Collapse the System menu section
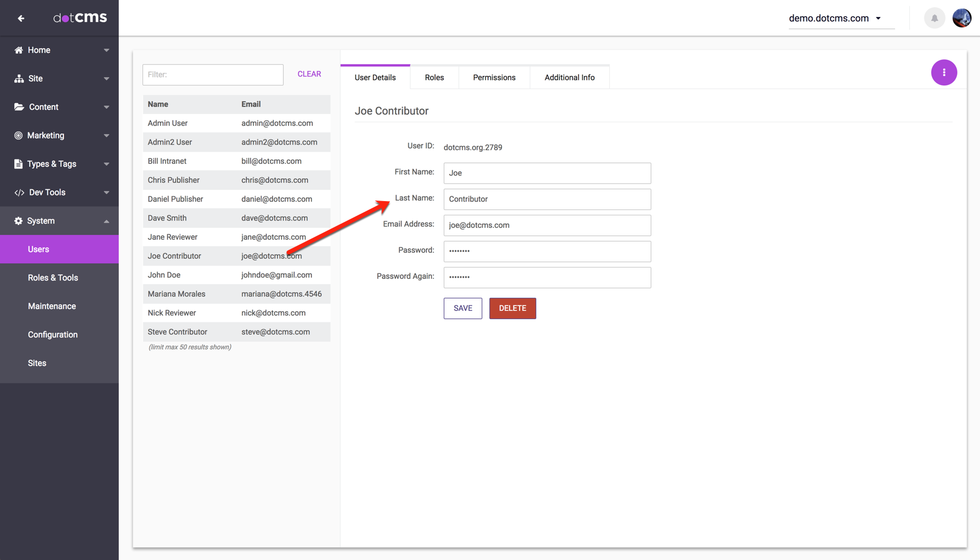The height and width of the screenshot is (560, 980). [106, 221]
